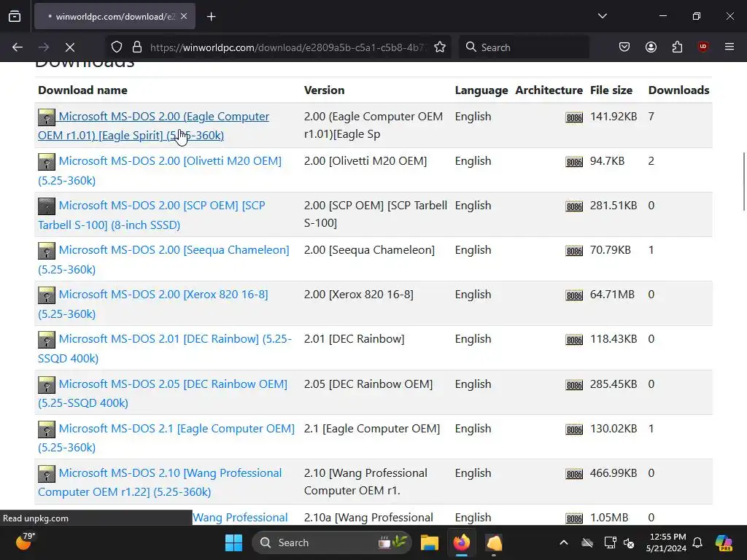Click the Firefox taskbar icon
Image resolution: width=747 pixels, height=560 pixels.
[x=461, y=542]
